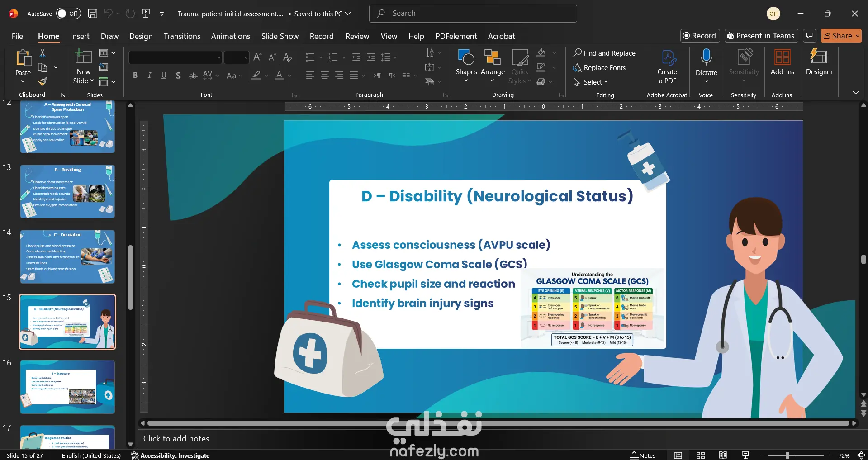Screen dimensions: 868x460
Task: Insert a New Slide
Action: [83, 66]
